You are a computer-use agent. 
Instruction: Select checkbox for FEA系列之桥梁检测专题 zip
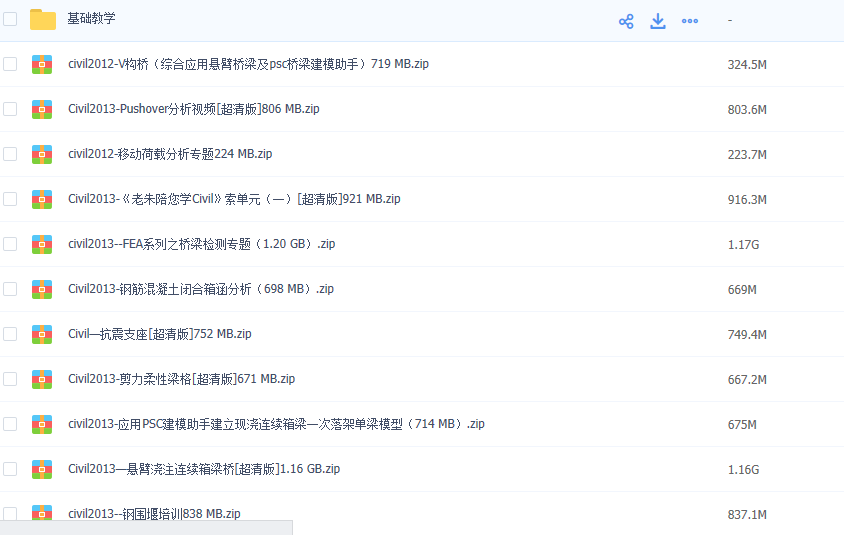pos(10,244)
